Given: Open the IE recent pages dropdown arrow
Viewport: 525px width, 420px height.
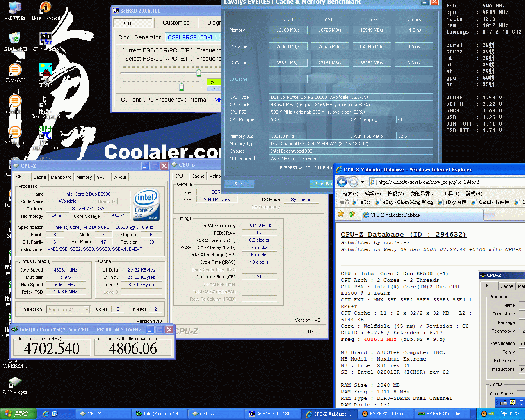Looking at the screenshot, I should pyautogui.click(x=363, y=182).
